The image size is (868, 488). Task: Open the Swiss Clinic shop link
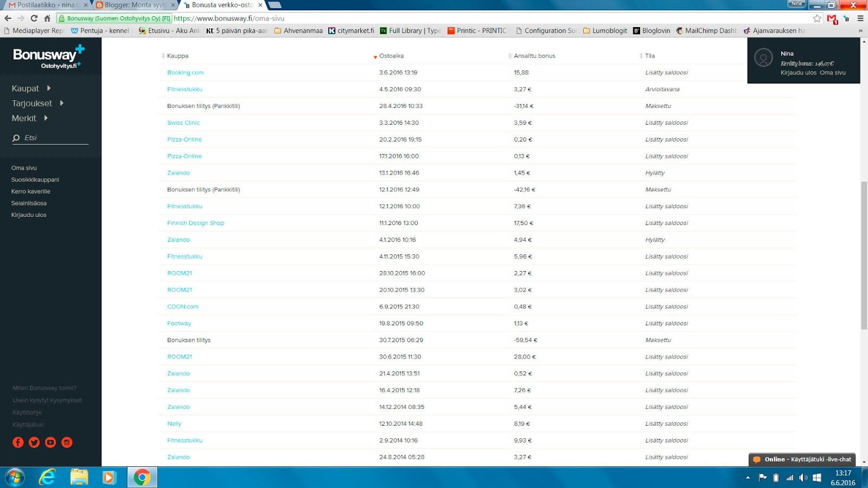point(183,123)
